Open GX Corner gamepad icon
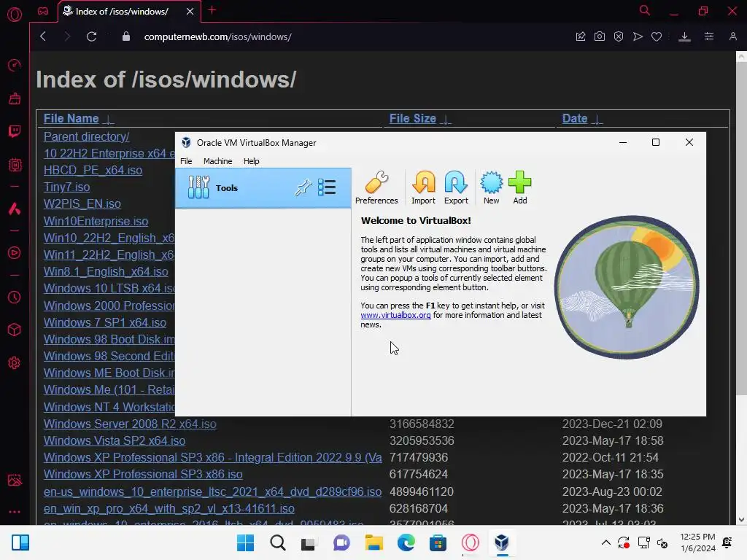 [x=43, y=10]
